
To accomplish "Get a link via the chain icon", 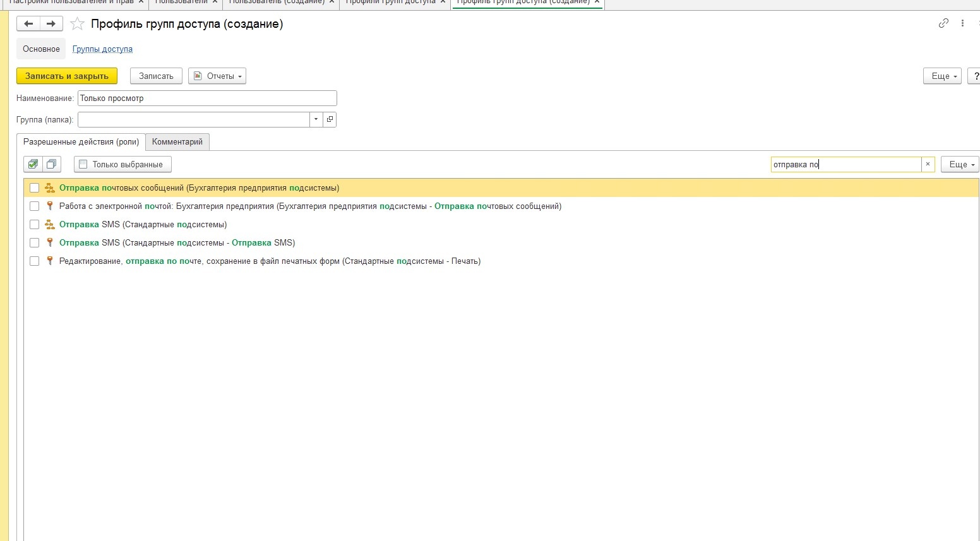I will [x=943, y=23].
